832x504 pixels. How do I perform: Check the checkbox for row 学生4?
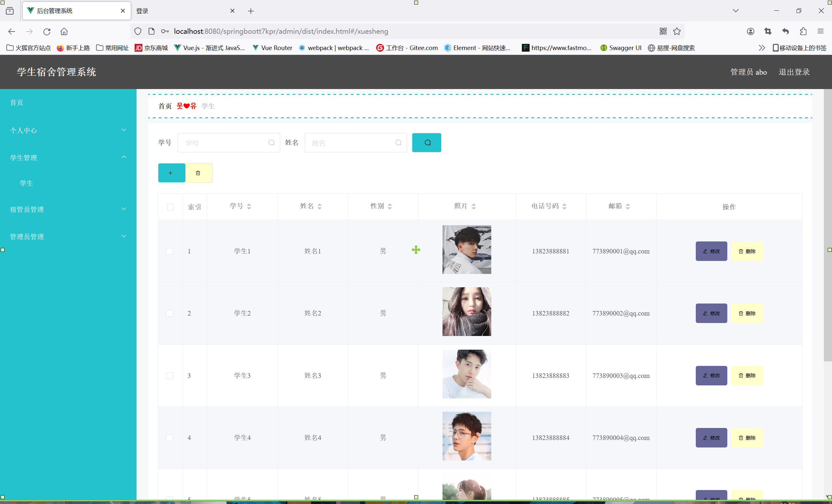169,438
